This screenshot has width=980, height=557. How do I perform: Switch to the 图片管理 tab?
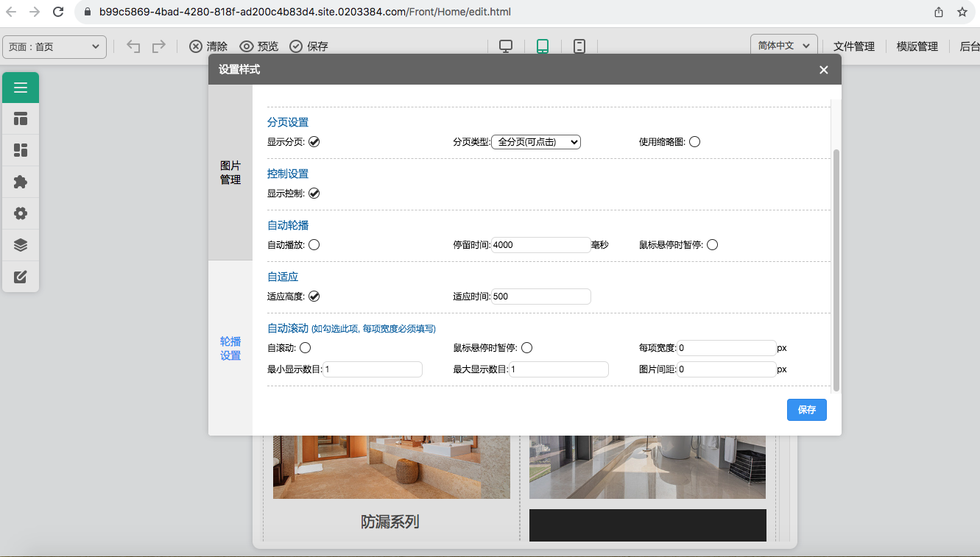pos(230,172)
